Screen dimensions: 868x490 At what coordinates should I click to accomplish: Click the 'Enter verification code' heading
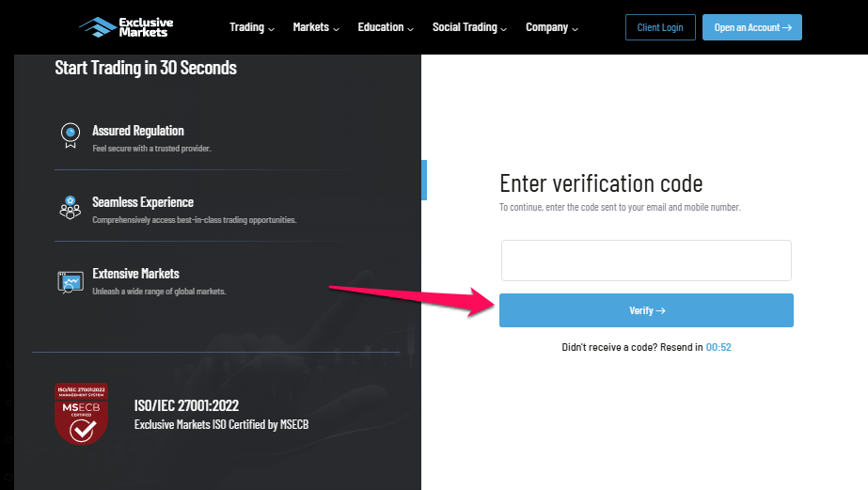(x=601, y=183)
